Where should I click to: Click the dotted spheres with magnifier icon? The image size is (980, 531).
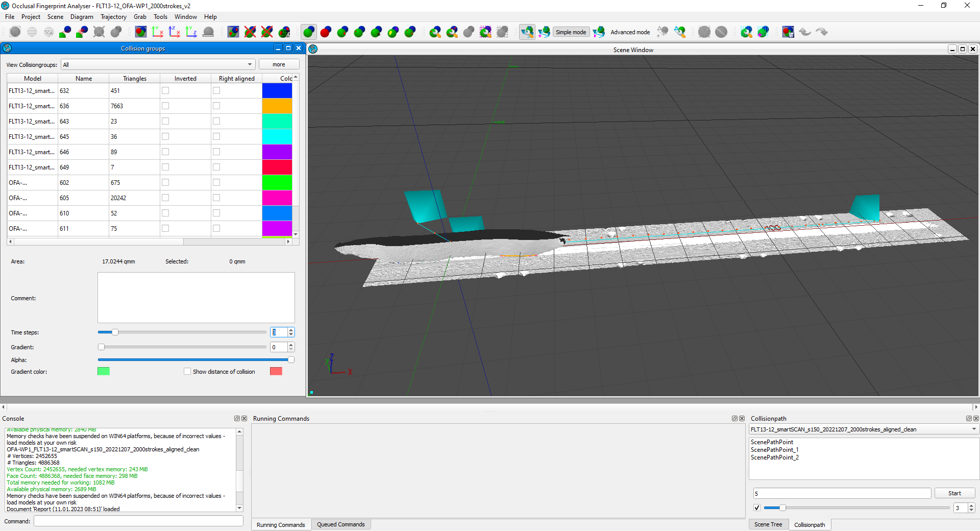tap(746, 32)
